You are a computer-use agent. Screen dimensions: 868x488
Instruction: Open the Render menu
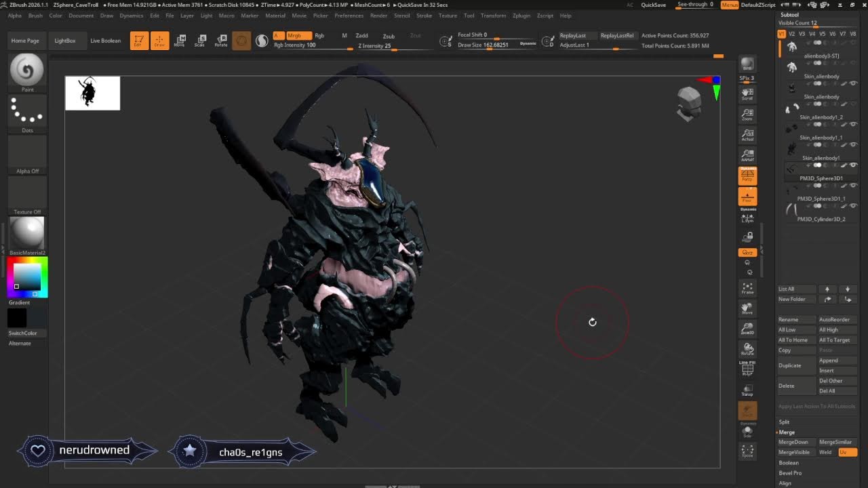tap(378, 15)
